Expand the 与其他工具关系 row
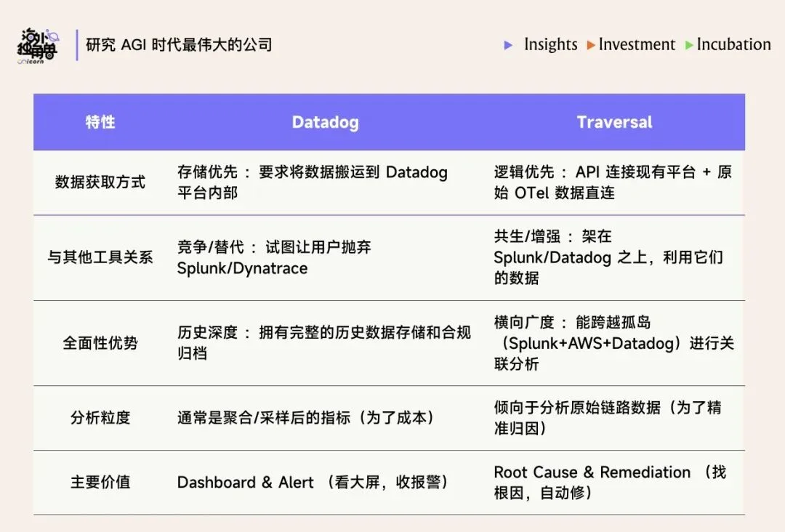Screen dimensions: 785x532 point(100,257)
